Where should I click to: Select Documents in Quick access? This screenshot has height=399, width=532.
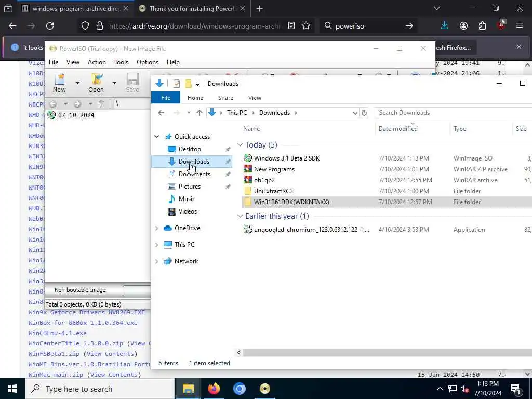coord(194,174)
